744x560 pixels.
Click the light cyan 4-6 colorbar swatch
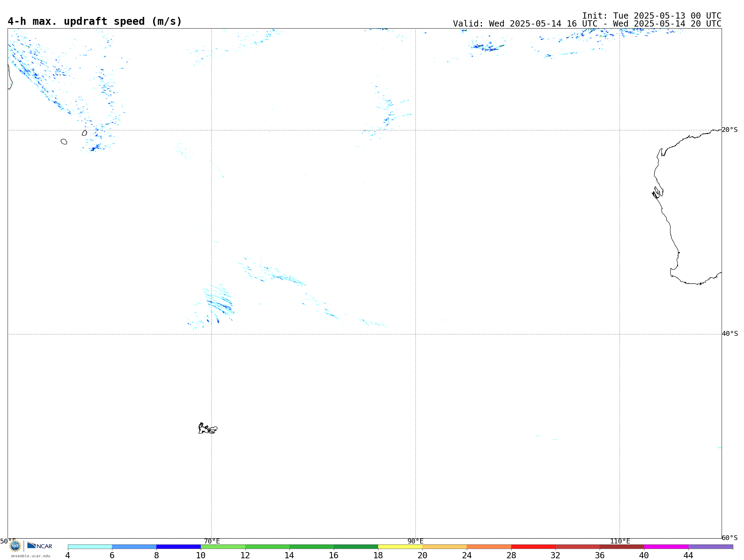(90, 547)
